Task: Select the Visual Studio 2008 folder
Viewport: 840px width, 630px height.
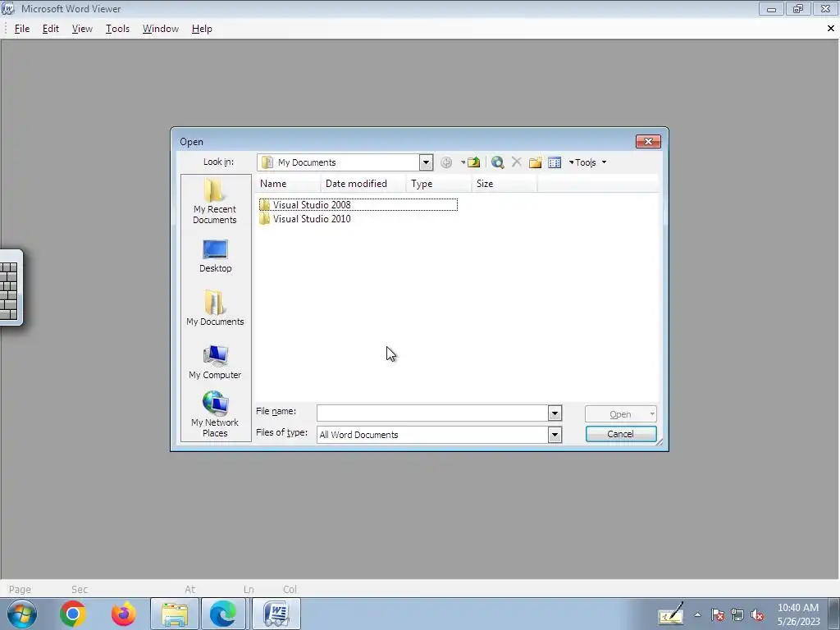Action: 358,204
